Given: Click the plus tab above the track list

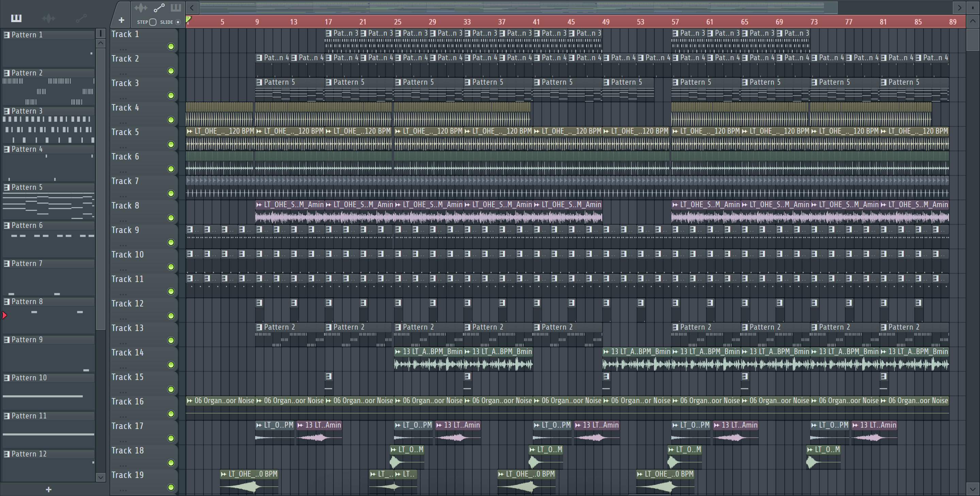Looking at the screenshot, I should (121, 20).
